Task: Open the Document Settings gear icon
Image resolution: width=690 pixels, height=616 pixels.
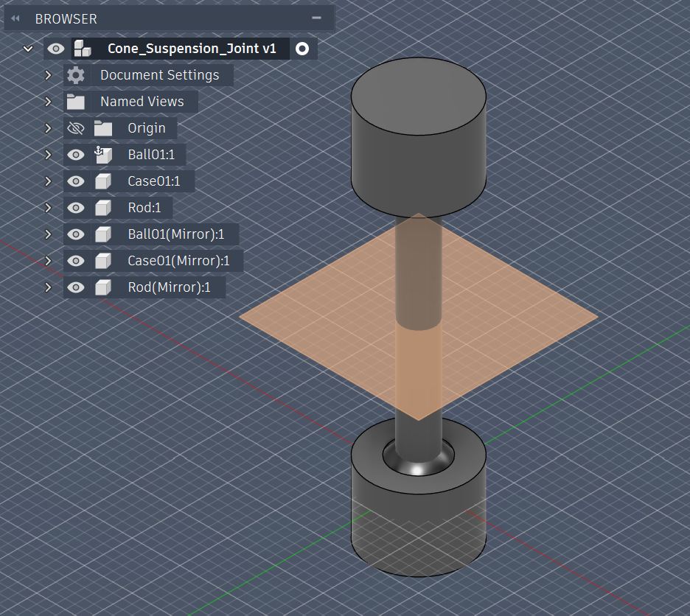Action: click(x=74, y=74)
